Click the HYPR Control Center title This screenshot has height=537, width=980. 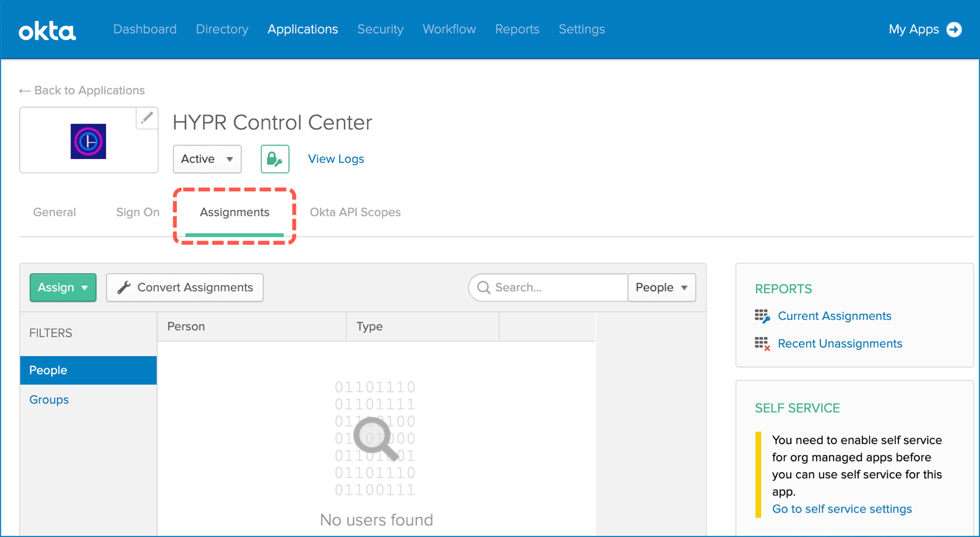coord(272,122)
